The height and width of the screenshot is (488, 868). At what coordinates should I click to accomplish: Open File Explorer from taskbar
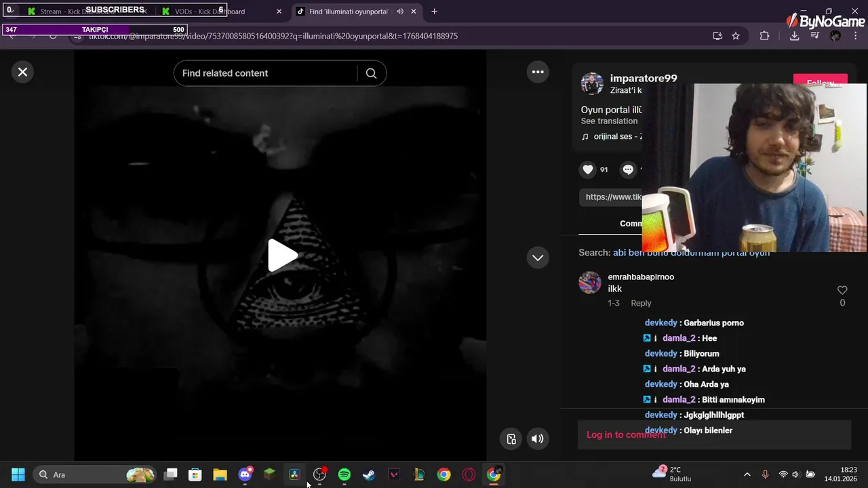click(220, 474)
